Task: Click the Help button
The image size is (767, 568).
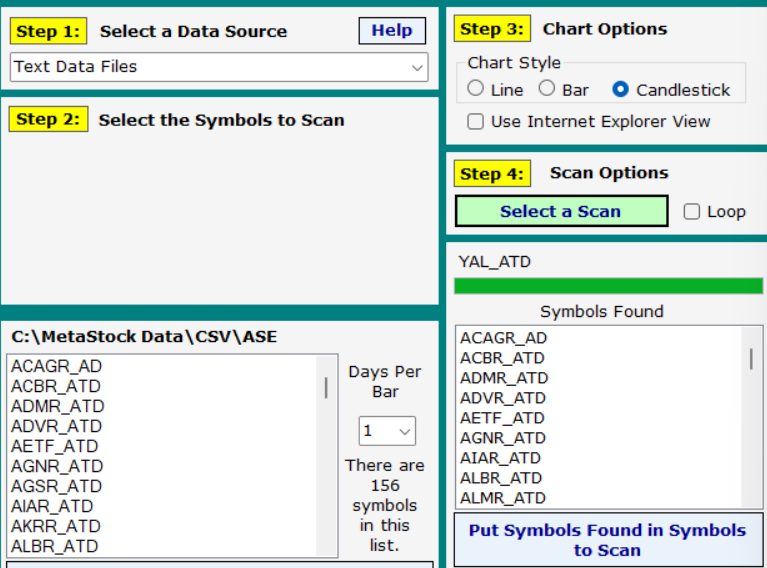Action: pos(391,31)
